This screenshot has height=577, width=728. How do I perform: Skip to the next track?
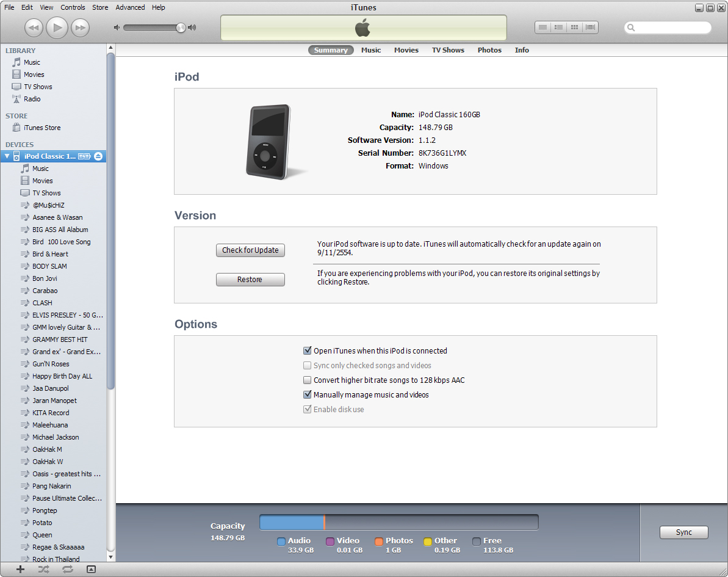[x=80, y=27]
